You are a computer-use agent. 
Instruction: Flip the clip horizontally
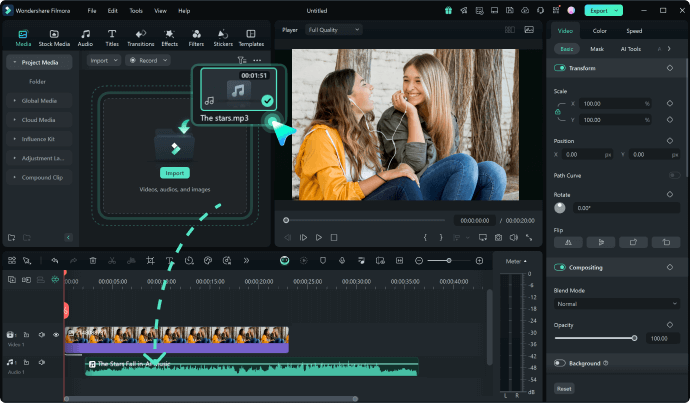click(x=569, y=242)
